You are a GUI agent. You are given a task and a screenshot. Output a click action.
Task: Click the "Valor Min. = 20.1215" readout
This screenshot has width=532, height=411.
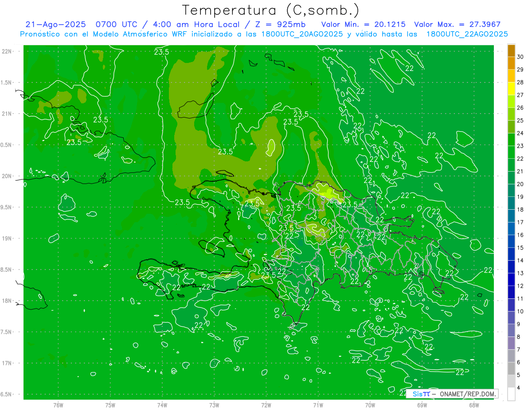point(363,24)
